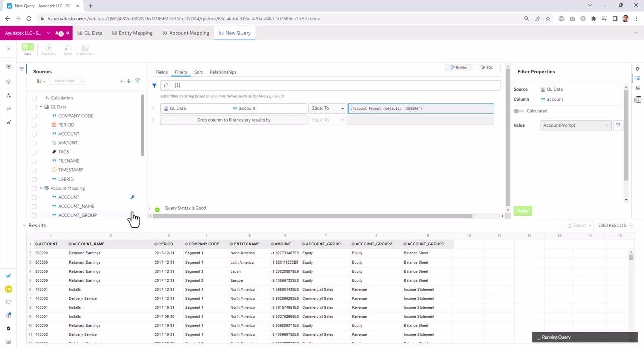Expand the left sidebar with double chevron
This screenshot has height=348, width=644.
click(x=8, y=49)
